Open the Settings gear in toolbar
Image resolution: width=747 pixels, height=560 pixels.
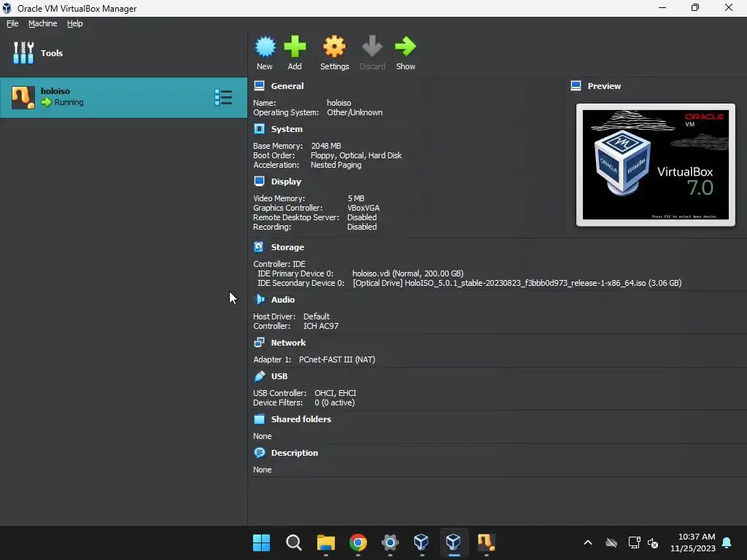pyautogui.click(x=334, y=47)
